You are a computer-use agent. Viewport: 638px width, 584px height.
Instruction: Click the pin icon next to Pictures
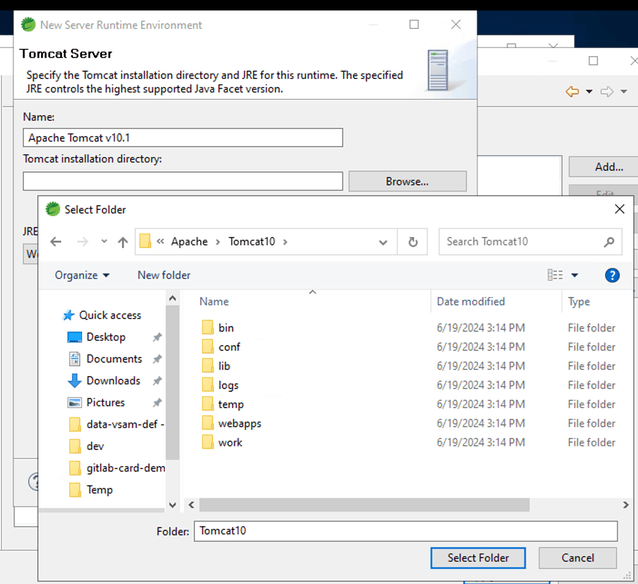pos(157,403)
